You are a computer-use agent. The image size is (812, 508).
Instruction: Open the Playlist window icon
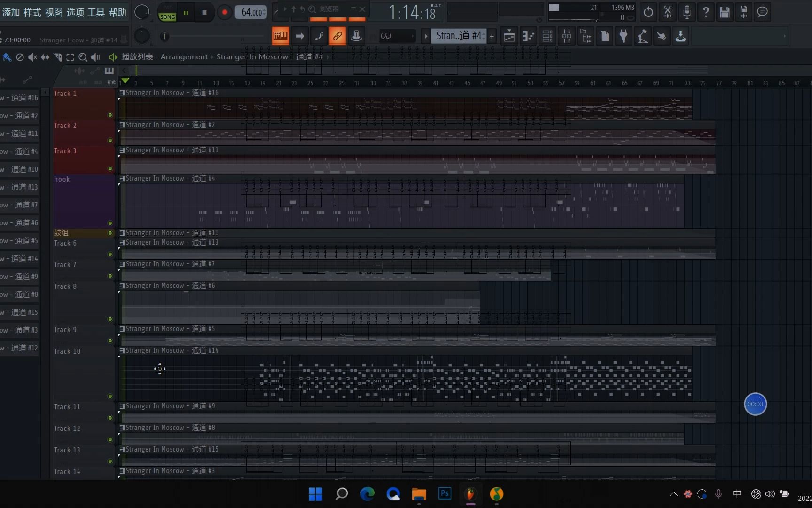pyautogui.click(x=509, y=36)
